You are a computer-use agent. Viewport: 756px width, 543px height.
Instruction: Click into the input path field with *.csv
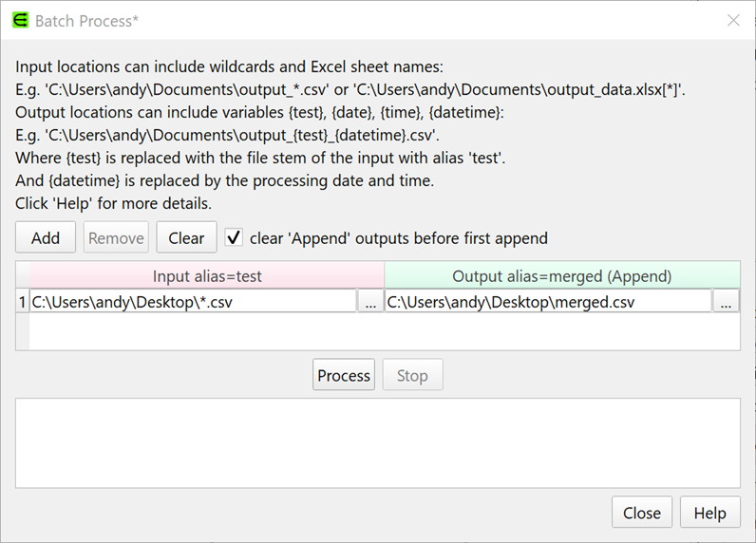click(x=193, y=302)
